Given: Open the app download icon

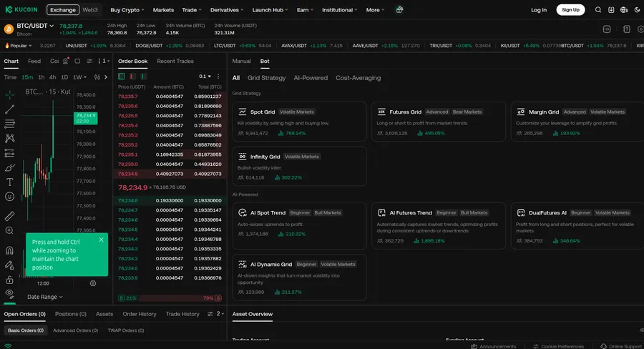Looking at the screenshot, I should point(611,10).
